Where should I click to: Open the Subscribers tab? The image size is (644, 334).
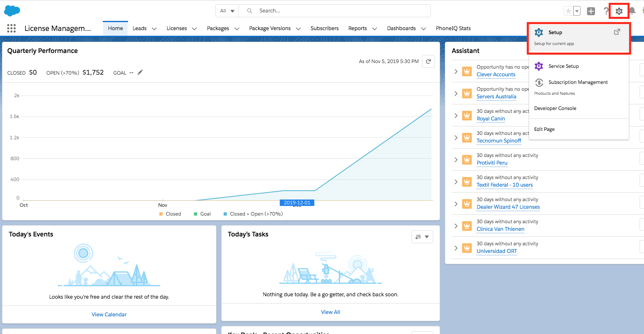point(324,29)
